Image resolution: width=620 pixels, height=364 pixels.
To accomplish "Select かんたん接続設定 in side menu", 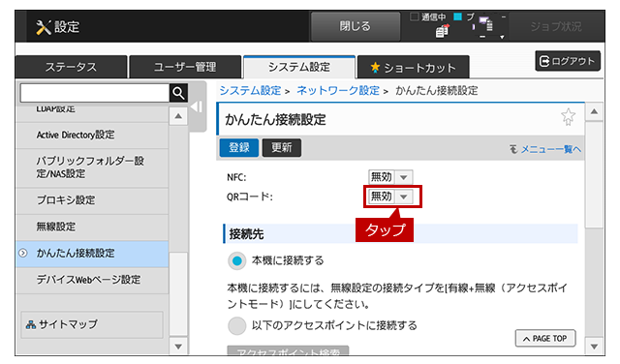I will [x=92, y=254].
